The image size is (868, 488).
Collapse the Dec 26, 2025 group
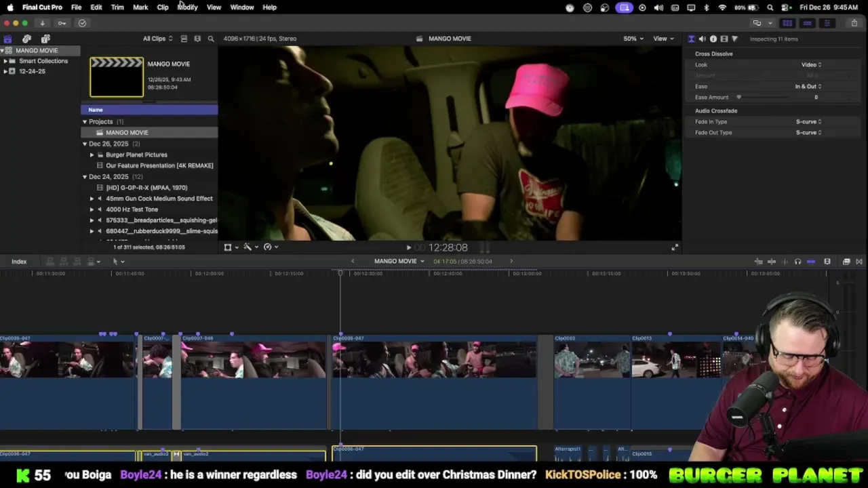(x=85, y=144)
